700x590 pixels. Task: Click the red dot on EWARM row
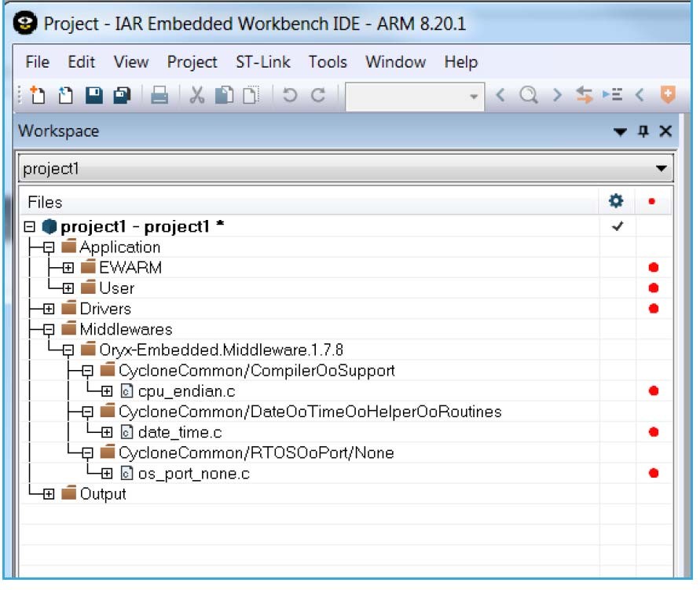coord(654,267)
